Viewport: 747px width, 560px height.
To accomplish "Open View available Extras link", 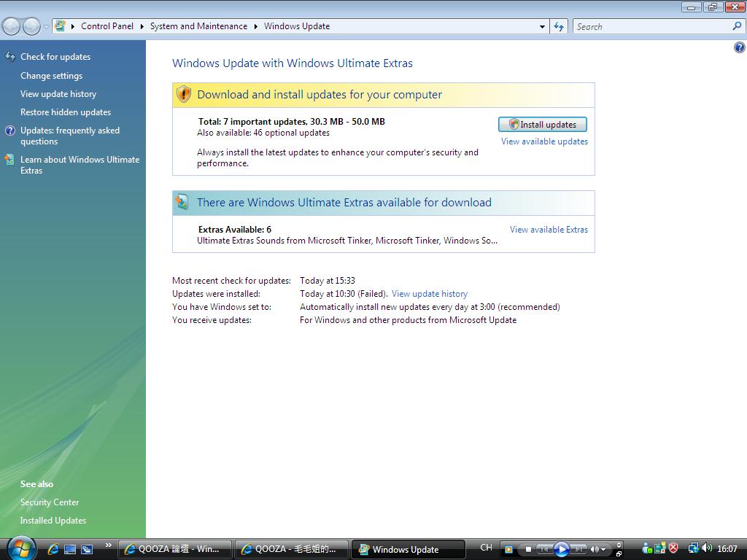I will (x=549, y=230).
